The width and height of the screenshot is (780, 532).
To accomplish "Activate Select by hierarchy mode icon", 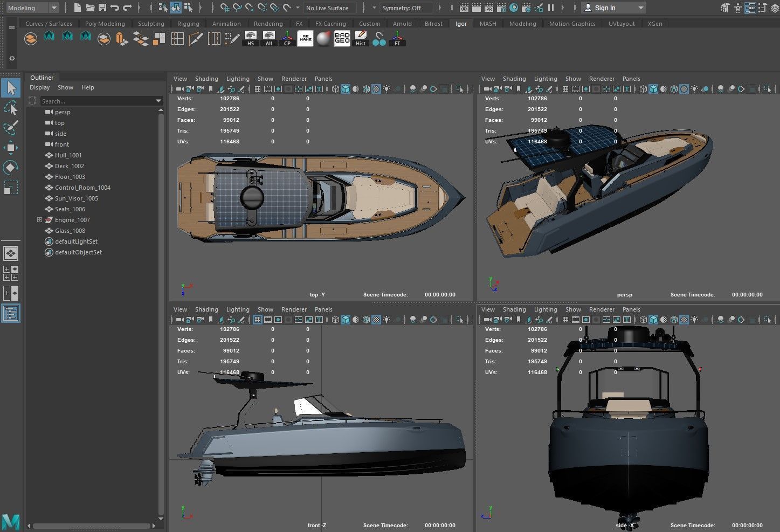I will pos(163,8).
